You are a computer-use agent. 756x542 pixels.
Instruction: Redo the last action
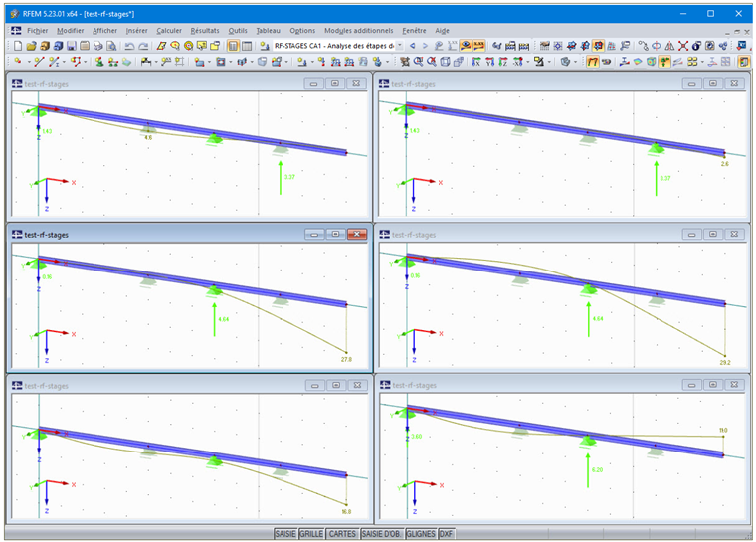point(143,46)
